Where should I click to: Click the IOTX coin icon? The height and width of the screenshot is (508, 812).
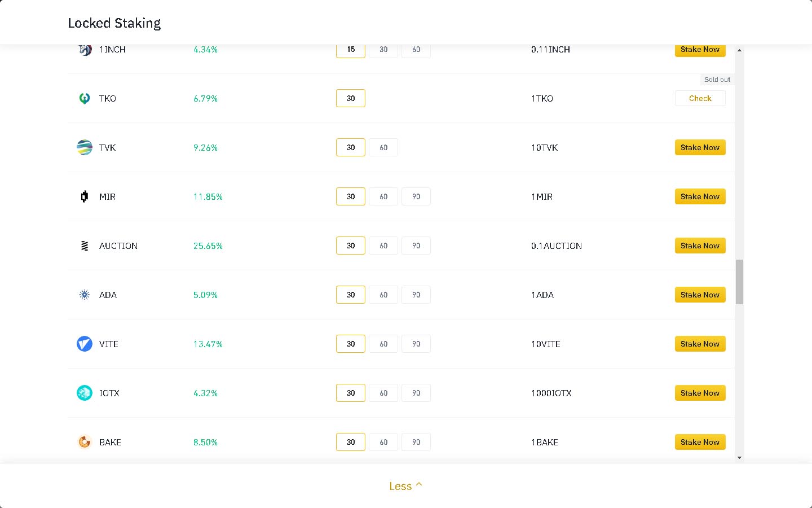(x=85, y=393)
